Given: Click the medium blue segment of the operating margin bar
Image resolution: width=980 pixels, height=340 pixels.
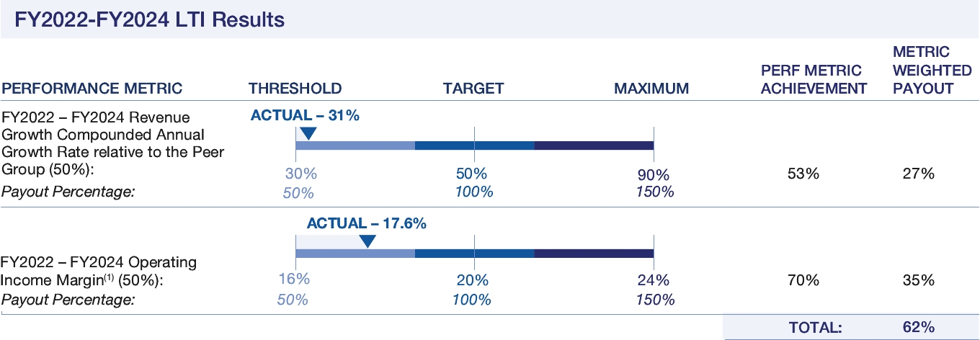Looking at the screenshot, I should coord(474,253).
